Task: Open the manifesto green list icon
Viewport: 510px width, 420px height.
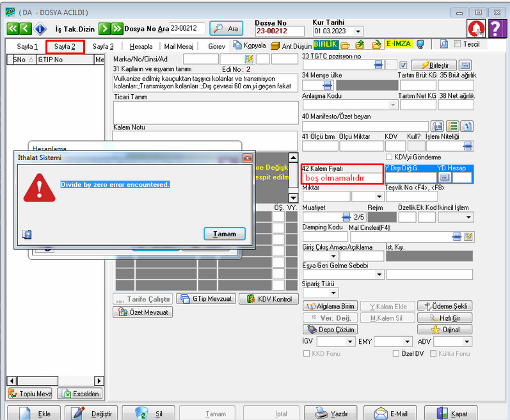Action: tap(452, 126)
